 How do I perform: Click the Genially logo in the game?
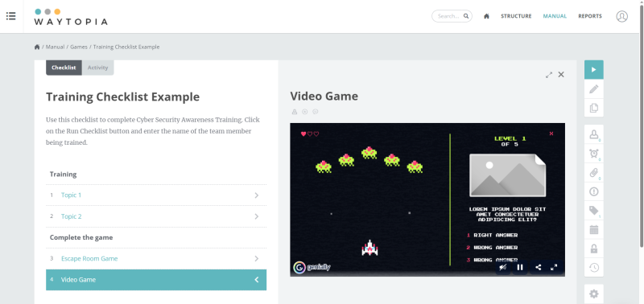click(x=312, y=268)
